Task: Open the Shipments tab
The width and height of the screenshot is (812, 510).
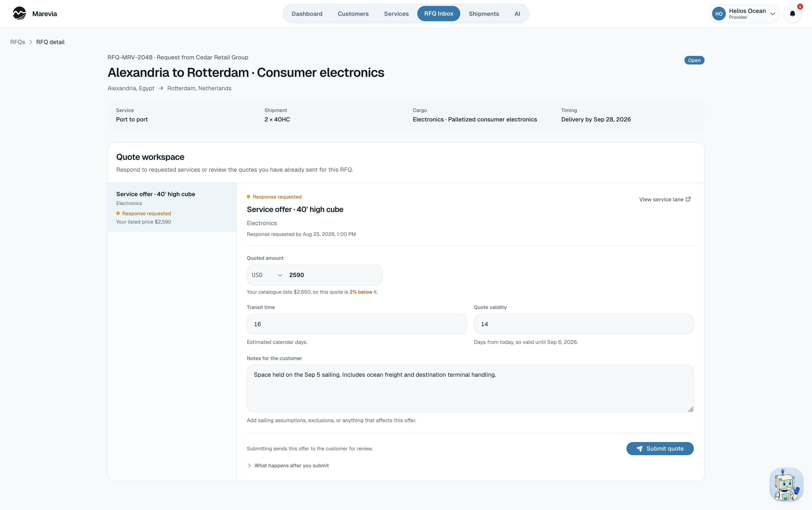Action: coord(484,14)
